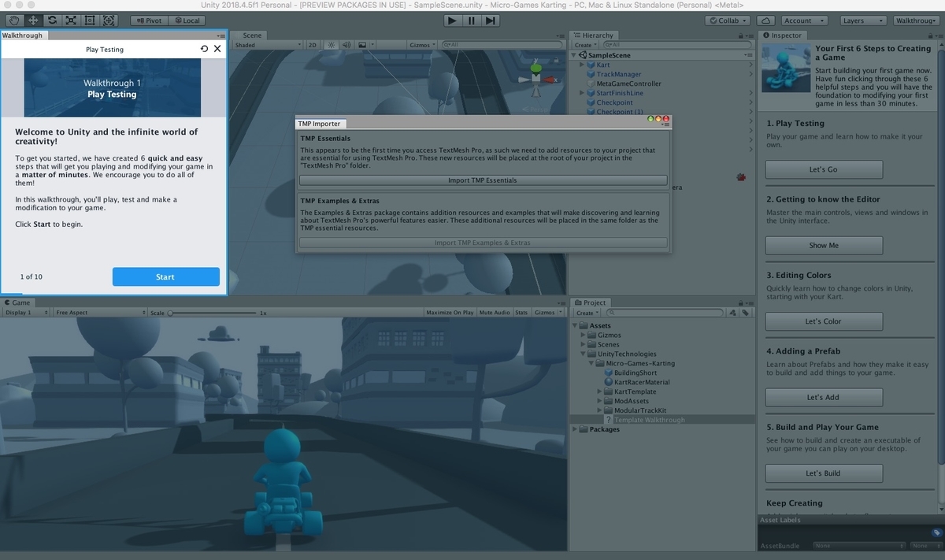Select the Rotate tool
The image size is (945, 560).
click(51, 20)
